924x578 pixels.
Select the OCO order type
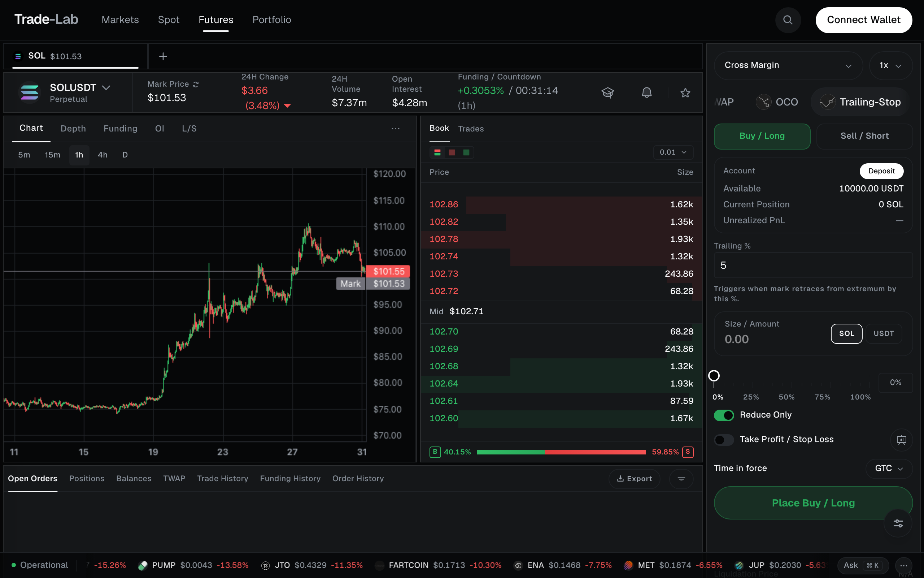[x=777, y=102]
